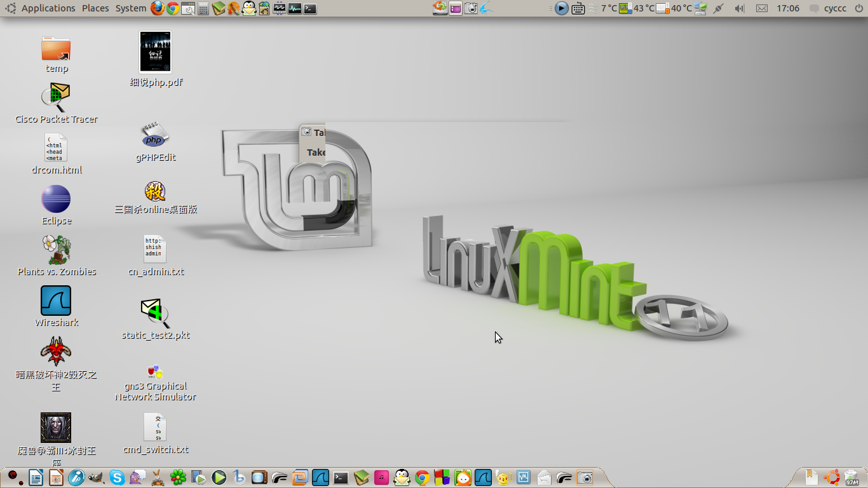The height and width of the screenshot is (488, 868).
Task: Open Chrome from the bottom dock
Action: (422, 477)
